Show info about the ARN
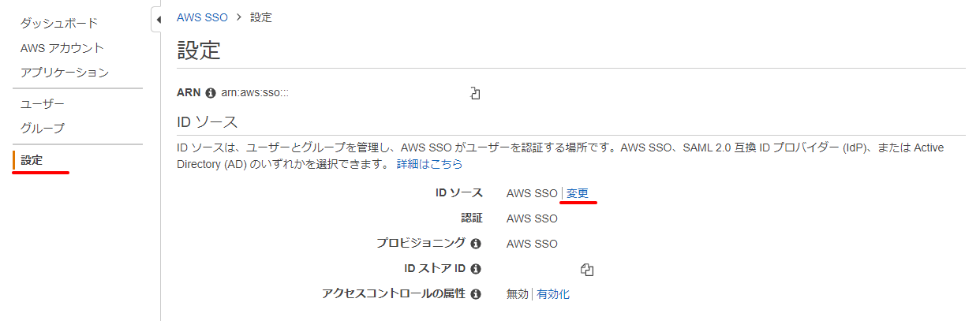Screen dimensions: 980x321 coord(211,93)
